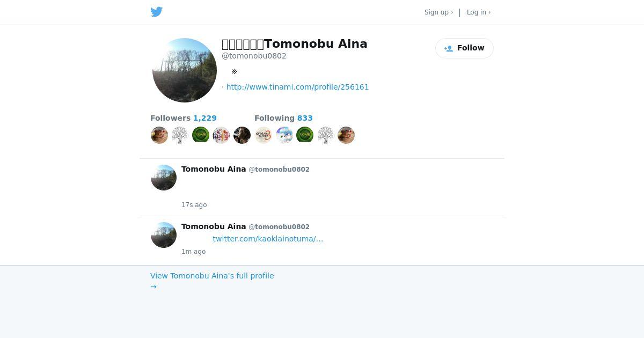644x338 pixels.
Task: Select the green LOVE follower avatar
Action: click(x=201, y=135)
